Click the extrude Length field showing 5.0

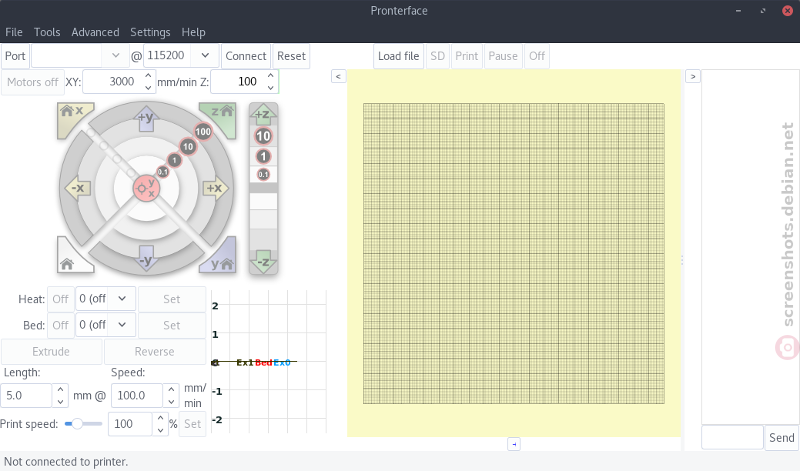click(27, 395)
